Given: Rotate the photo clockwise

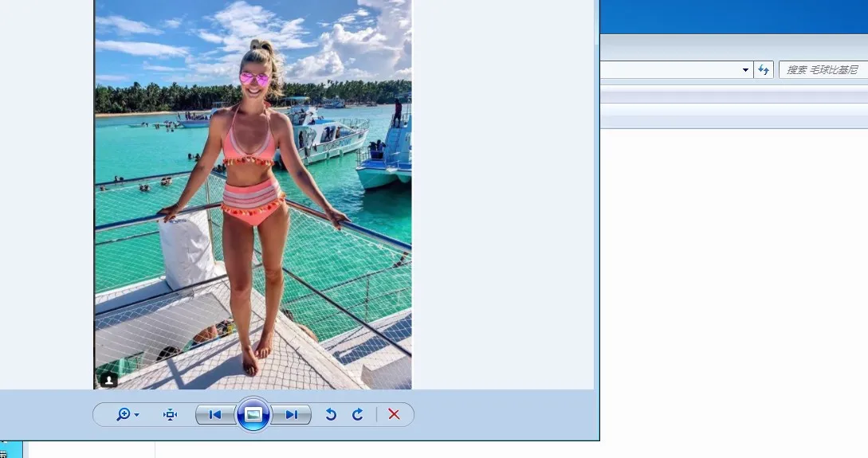Looking at the screenshot, I should [358, 414].
